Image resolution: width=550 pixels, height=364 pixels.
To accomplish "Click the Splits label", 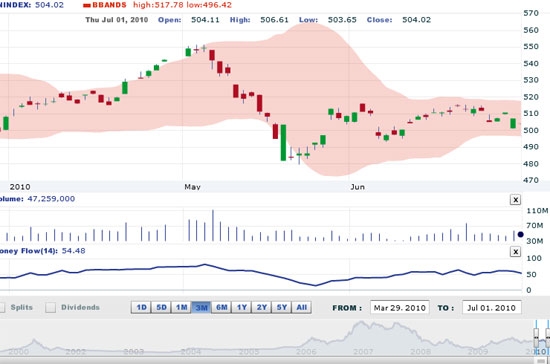I will [x=22, y=307].
